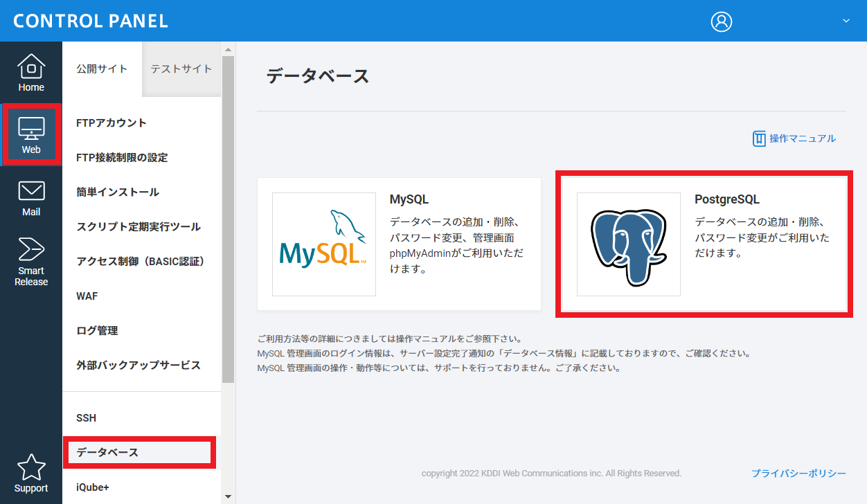Select the データベース menu item
Screen dimensions: 867x504
pyautogui.click(x=107, y=453)
